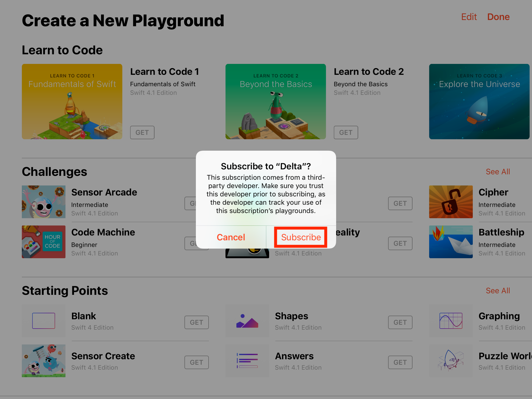The image size is (532, 399).
Task: Open the Graphing playground icon
Action: click(x=451, y=321)
